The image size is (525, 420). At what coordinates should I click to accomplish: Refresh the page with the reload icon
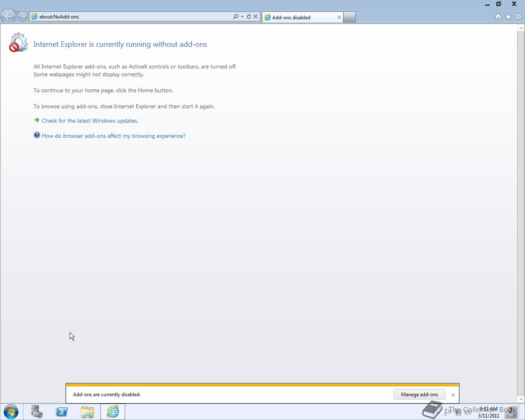point(249,17)
